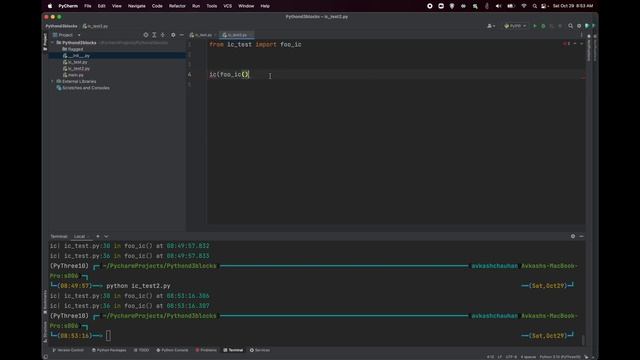The height and width of the screenshot is (360, 640).
Task: Open Python Packages tool window
Action: 109,350
